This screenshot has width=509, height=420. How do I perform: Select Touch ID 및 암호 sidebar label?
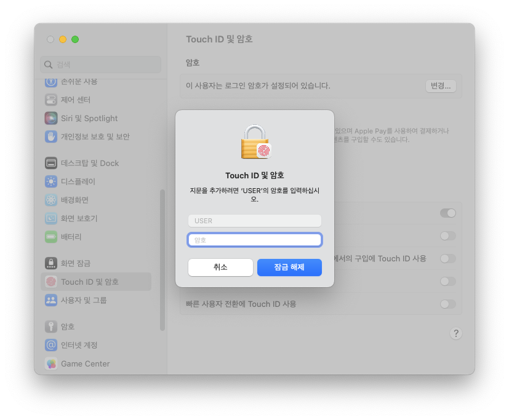point(90,282)
